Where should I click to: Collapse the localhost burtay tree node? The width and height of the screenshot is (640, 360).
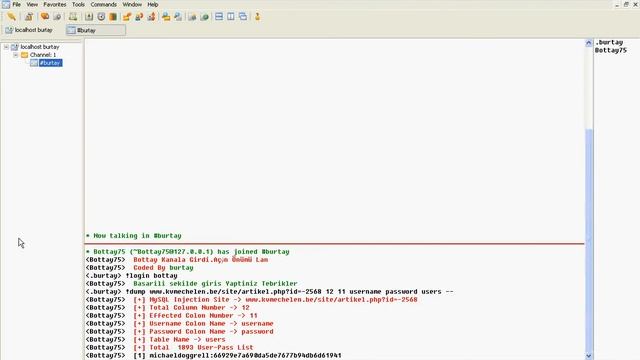tap(6, 47)
